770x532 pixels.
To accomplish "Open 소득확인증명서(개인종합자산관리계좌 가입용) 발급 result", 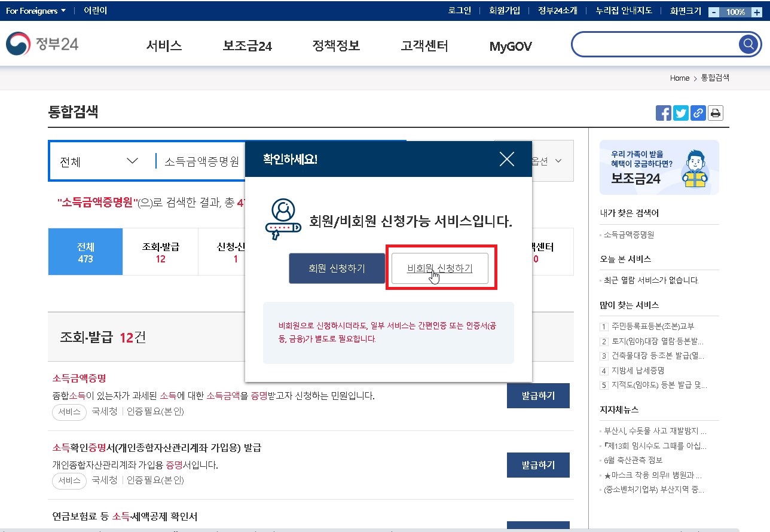I will coord(157,448).
